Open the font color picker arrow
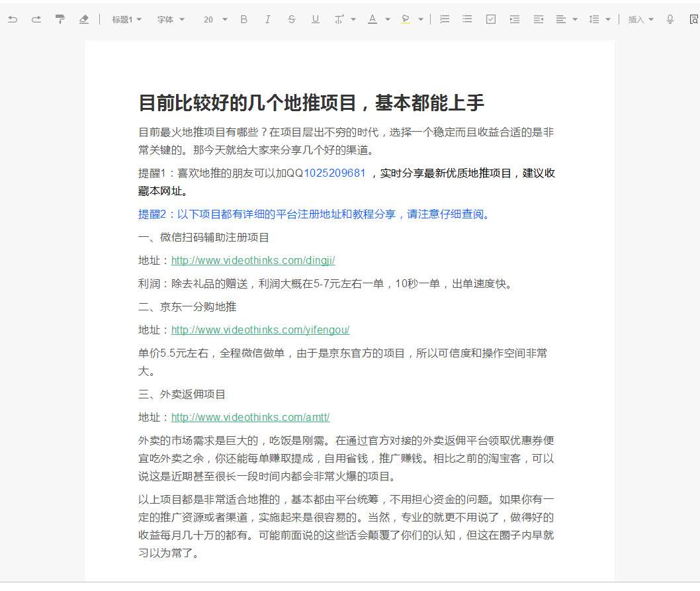The width and height of the screenshot is (700, 591). [x=388, y=20]
